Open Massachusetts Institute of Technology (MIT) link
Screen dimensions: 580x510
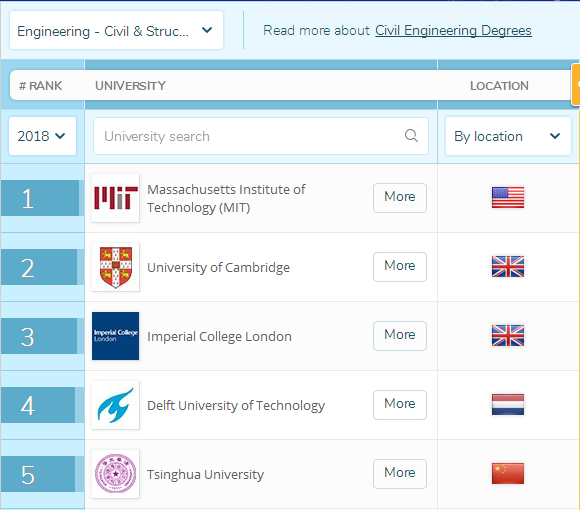pyautogui.click(x=226, y=198)
